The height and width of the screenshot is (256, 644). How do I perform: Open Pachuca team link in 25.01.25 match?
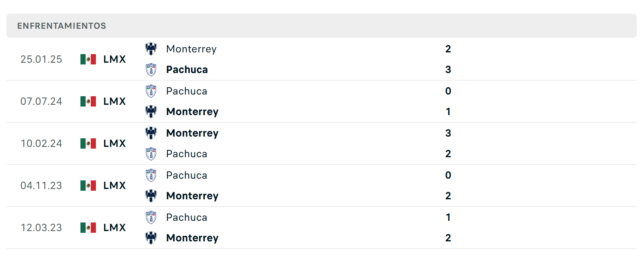click(187, 70)
